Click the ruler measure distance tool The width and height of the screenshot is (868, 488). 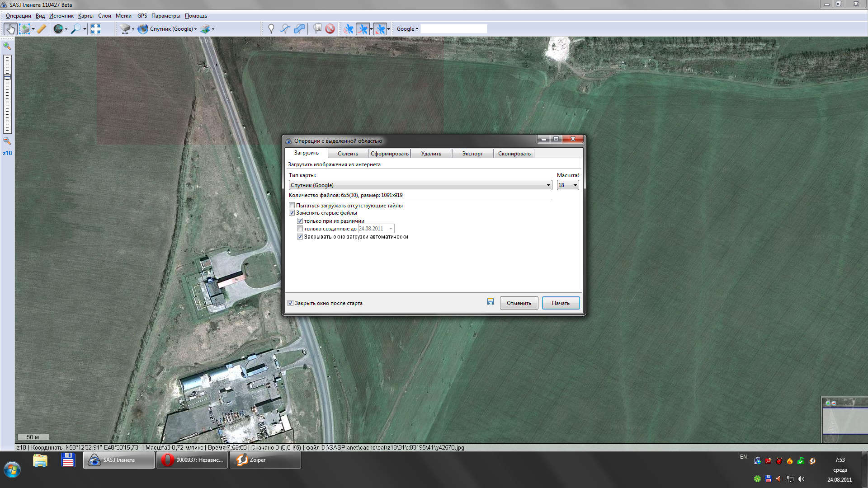coord(42,29)
